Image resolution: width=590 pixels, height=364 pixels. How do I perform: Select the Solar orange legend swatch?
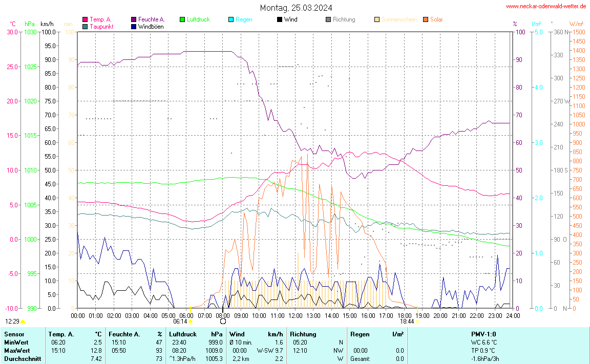pos(426,19)
